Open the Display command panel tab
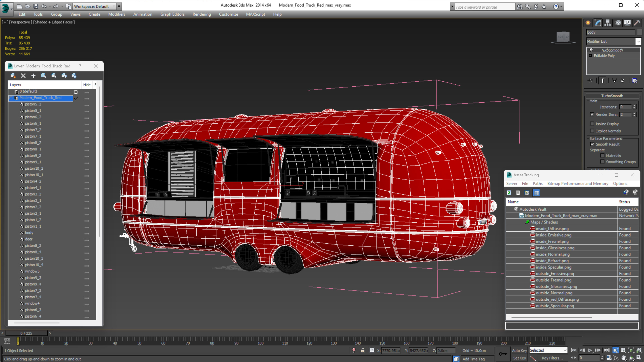The image size is (644, 362). pyautogui.click(x=627, y=23)
